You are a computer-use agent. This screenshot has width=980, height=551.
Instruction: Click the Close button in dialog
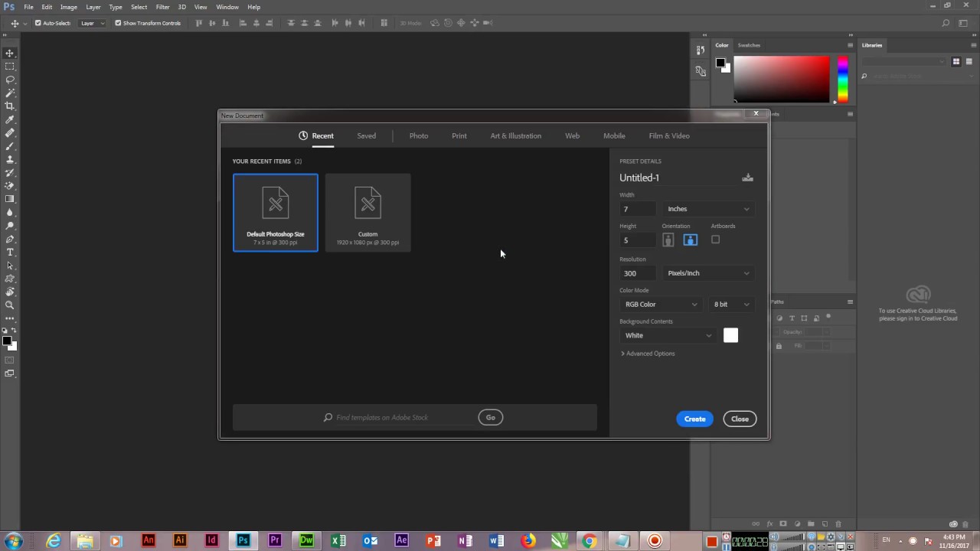point(740,419)
